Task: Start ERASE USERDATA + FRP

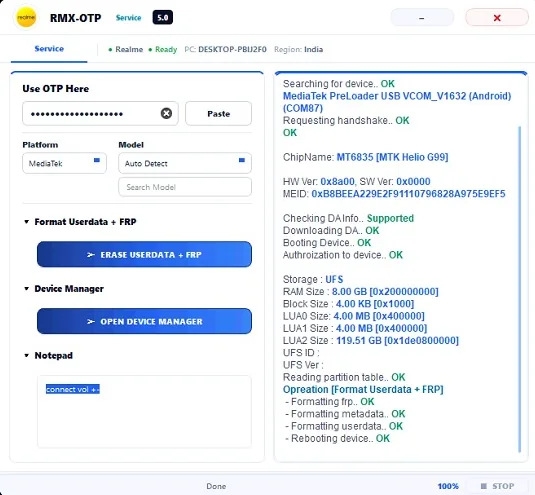Action: 144,254
